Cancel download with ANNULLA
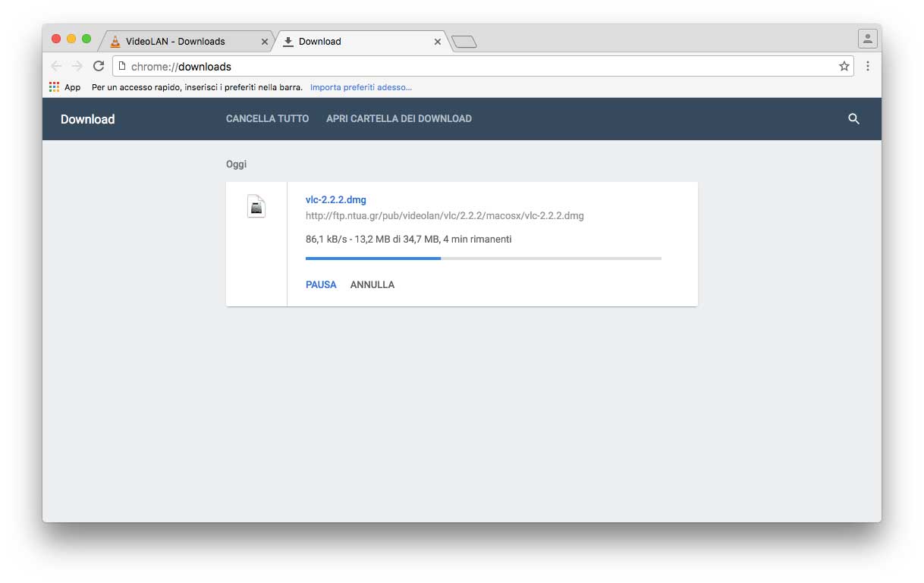Screen dimensions: 924x583 pos(372,285)
